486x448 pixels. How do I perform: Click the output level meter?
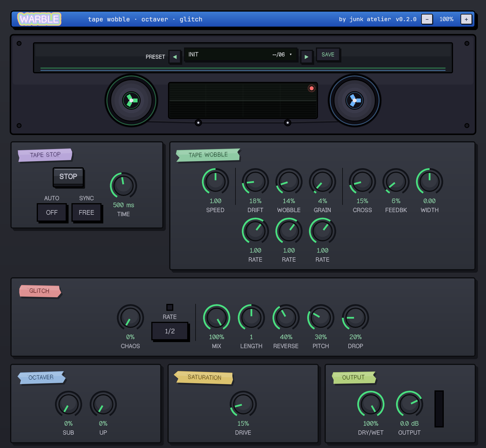(x=439, y=409)
